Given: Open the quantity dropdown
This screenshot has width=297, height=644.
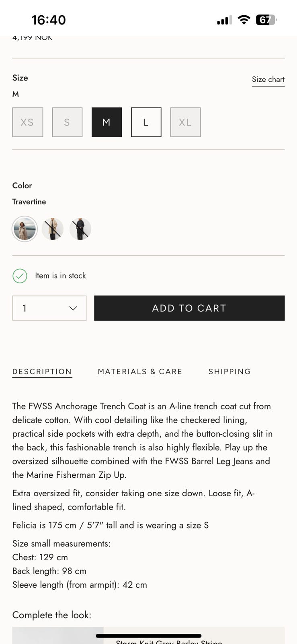Looking at the screenshot, I should [x=49, y=308].
